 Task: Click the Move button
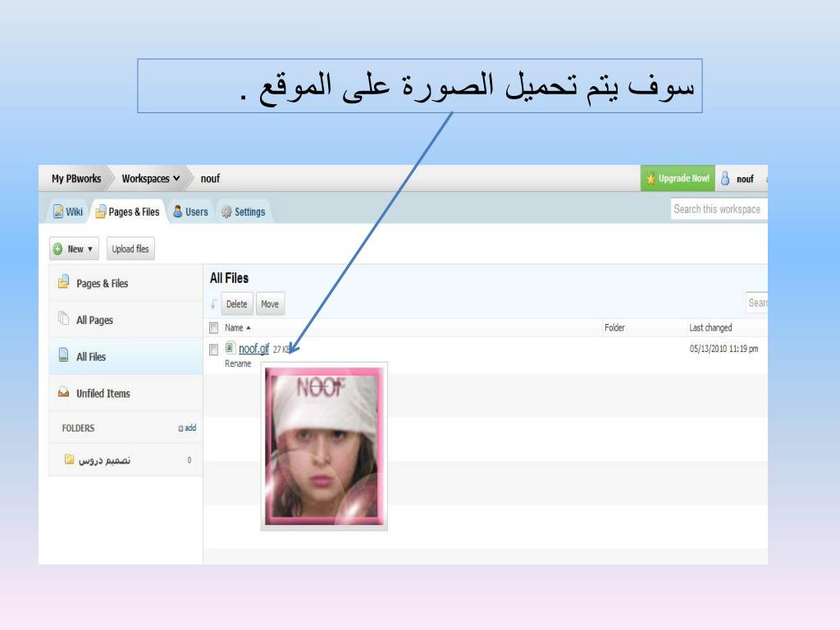[x=270, y=304]
